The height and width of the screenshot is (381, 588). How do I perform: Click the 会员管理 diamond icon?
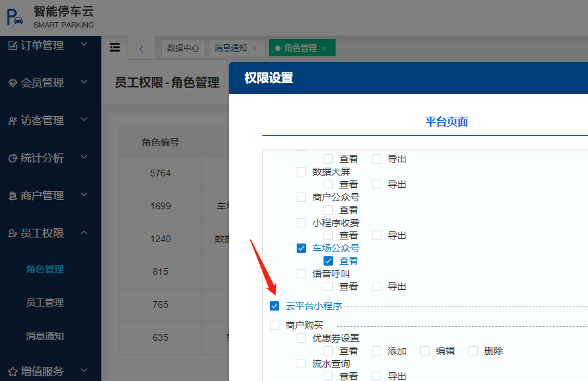coord(13,83)
